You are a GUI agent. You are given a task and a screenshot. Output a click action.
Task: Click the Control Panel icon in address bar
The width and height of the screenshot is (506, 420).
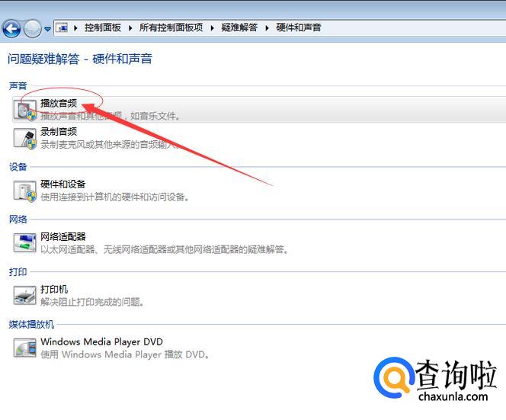click(62, 27)
